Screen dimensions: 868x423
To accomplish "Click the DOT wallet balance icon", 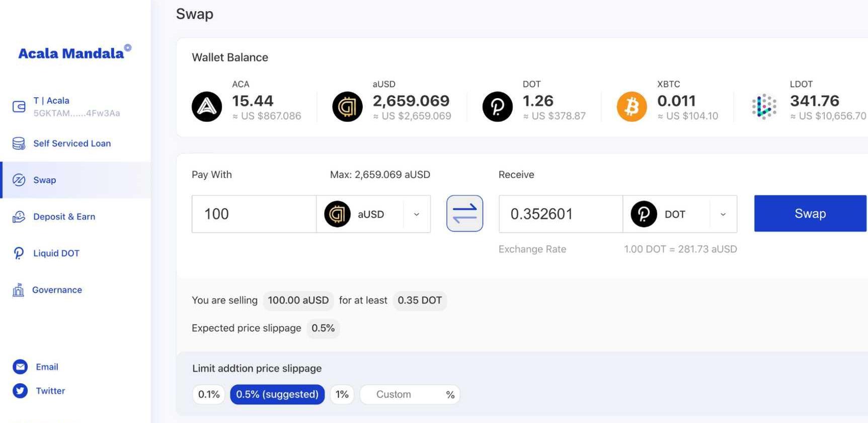I will [x=497, y=107].
